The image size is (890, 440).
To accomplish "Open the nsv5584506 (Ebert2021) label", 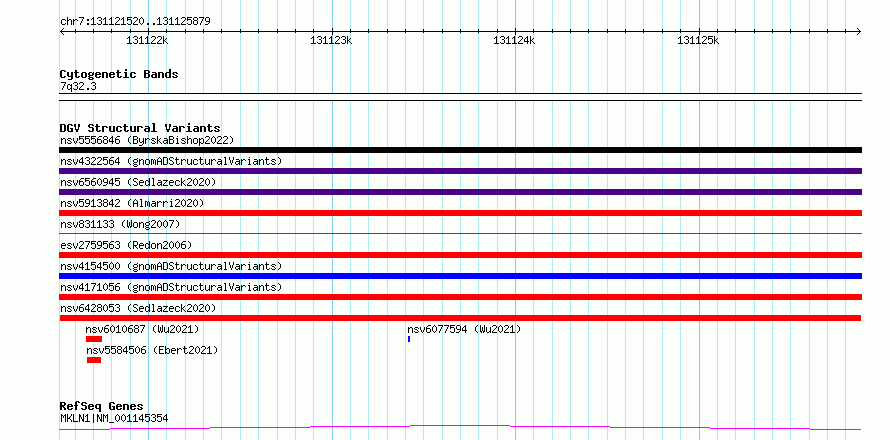I will [x=152, y=350].
